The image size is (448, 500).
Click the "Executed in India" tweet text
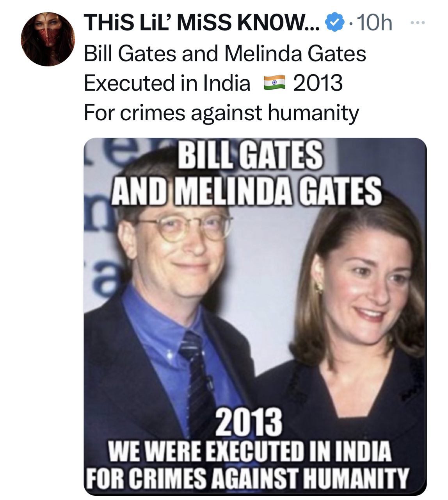(167, 83)
